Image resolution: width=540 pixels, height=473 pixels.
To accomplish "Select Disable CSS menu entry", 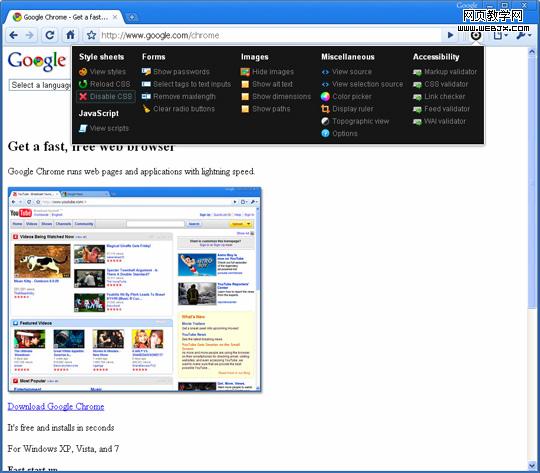I will 105,96.
